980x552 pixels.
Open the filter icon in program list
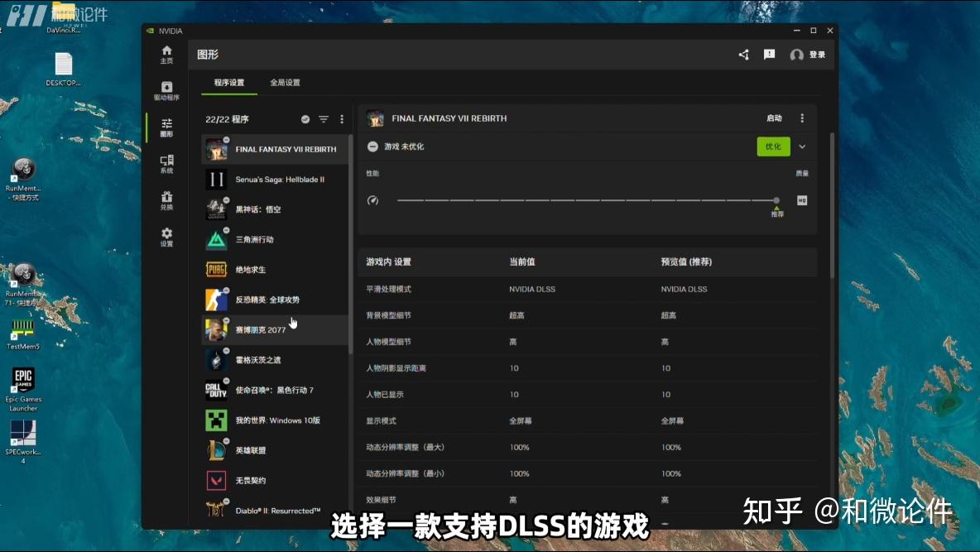tap(323, 119)
